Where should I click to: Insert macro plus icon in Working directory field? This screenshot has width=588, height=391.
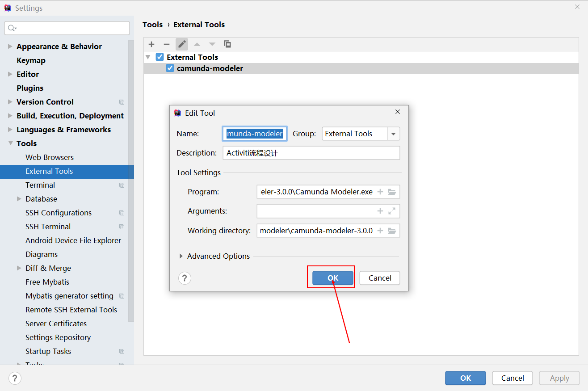[380, 231]
